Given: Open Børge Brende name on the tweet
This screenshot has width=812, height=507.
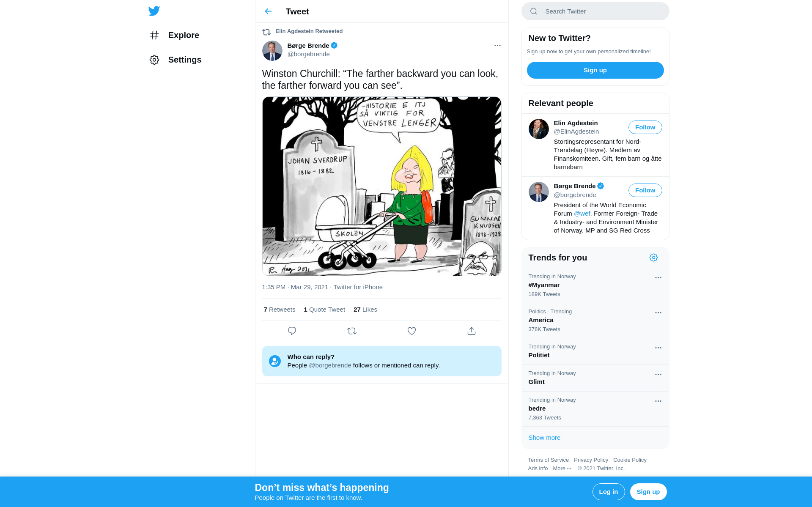Looking at the screenshot, I should (x=308, y=46).
